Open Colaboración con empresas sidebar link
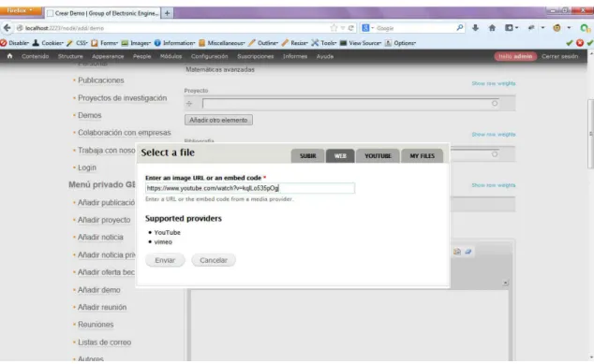594x364 pixels. point(125,133)
